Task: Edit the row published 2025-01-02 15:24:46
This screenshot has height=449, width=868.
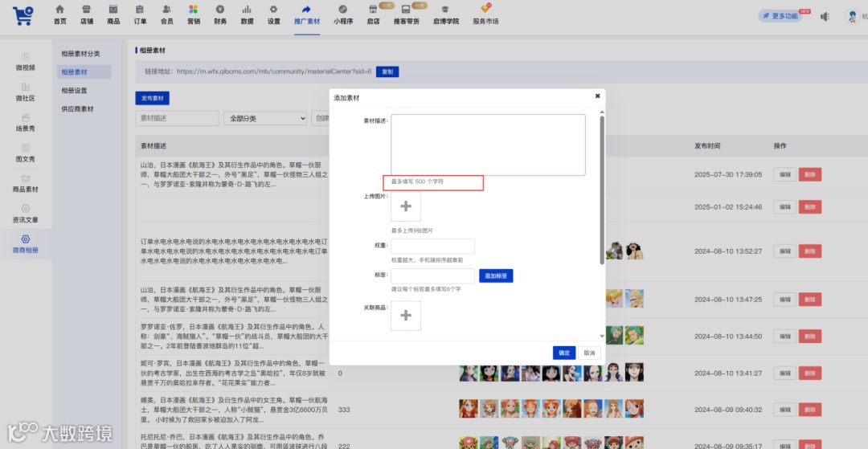Action: (x=784, y=206)
